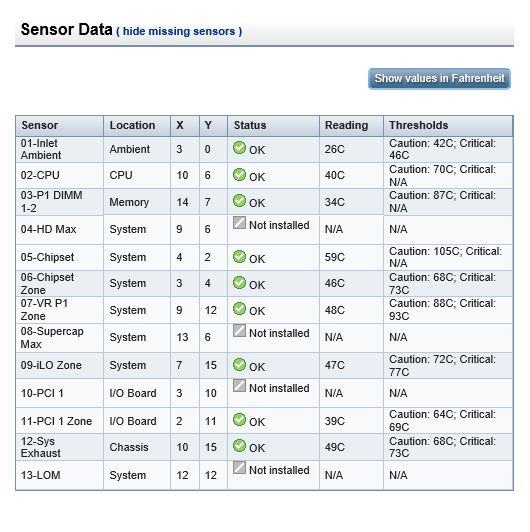Select the 07-VR P1 Zone sensor name
This screenshot has height=532, width=530.
click(x=44, y=310)
